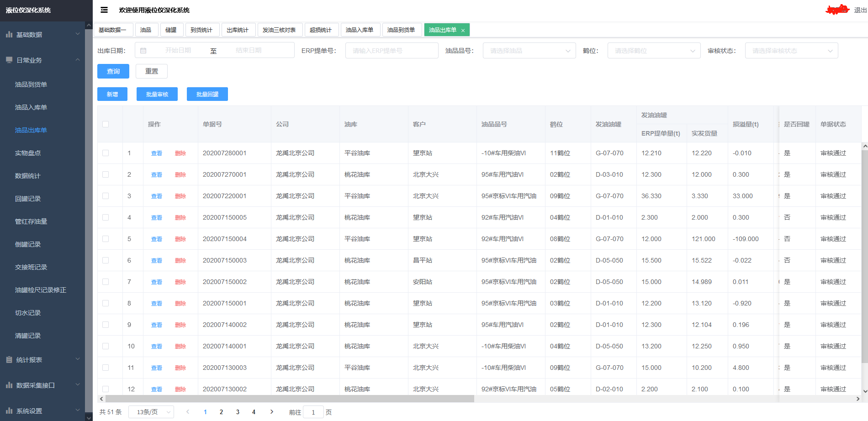
Task: Open the 油品品号 dropdown
Action: coord(529,51)
